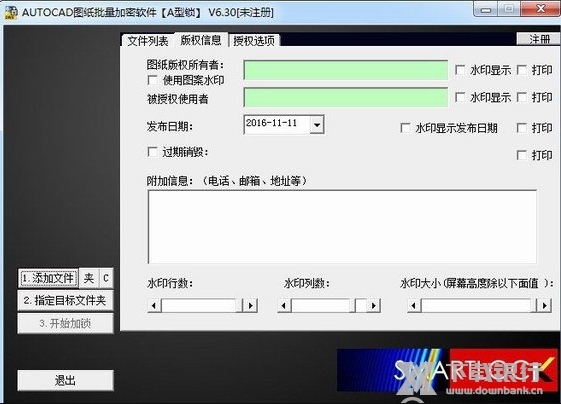Open the 授权选项 tab
Image resolution: width=561 pixels, height=404 pixels.
[x=254, y=41]
